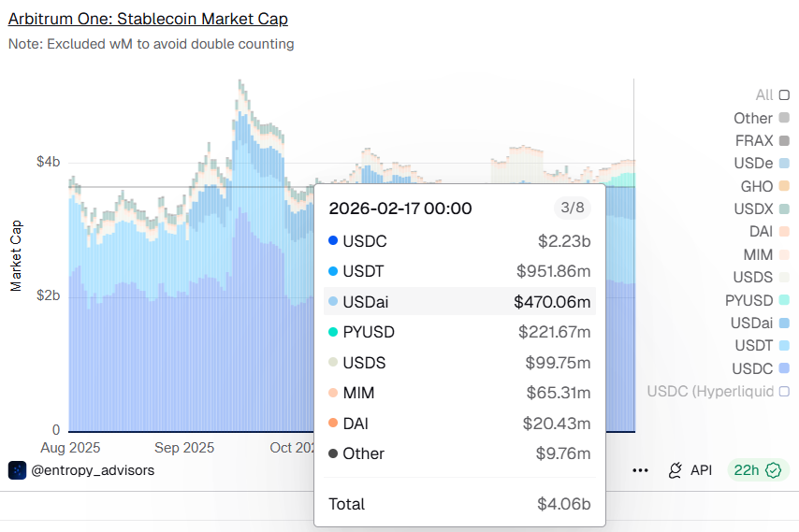Open the @entropy_advisors profile link
Image resolution: width=799 pixels, height=532 pixels.
[93, 470]
